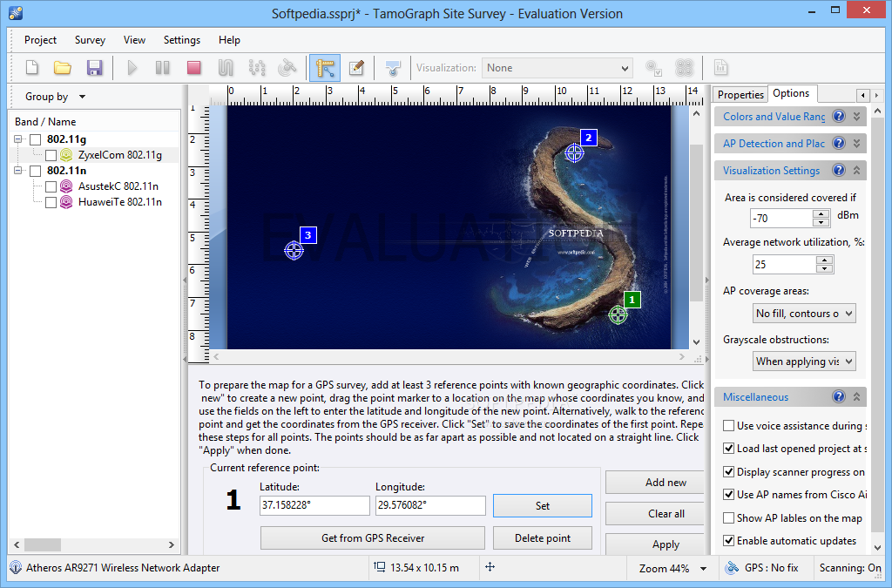Open the View menu
892x588 pixels.
pyautogui.click(x=134, y=40)
